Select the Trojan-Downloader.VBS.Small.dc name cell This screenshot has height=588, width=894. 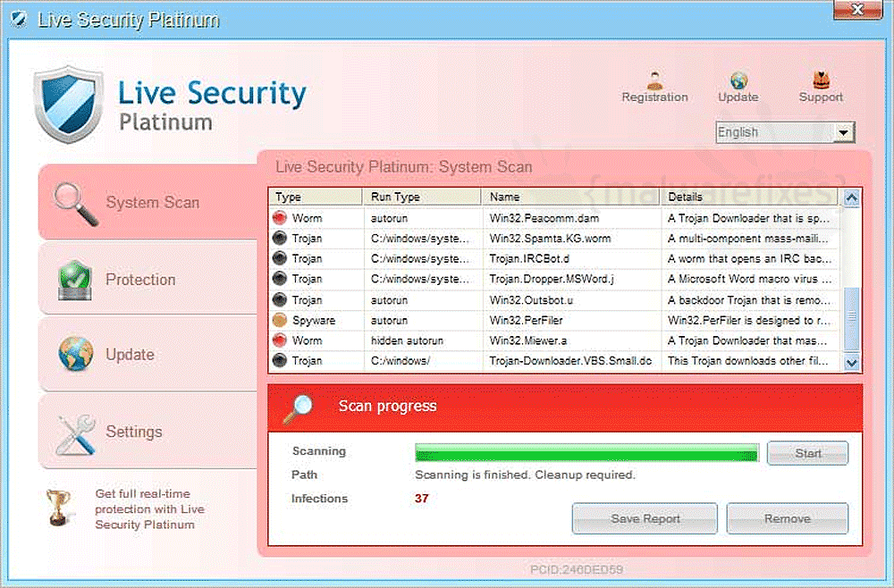click(x=570, y=361)
